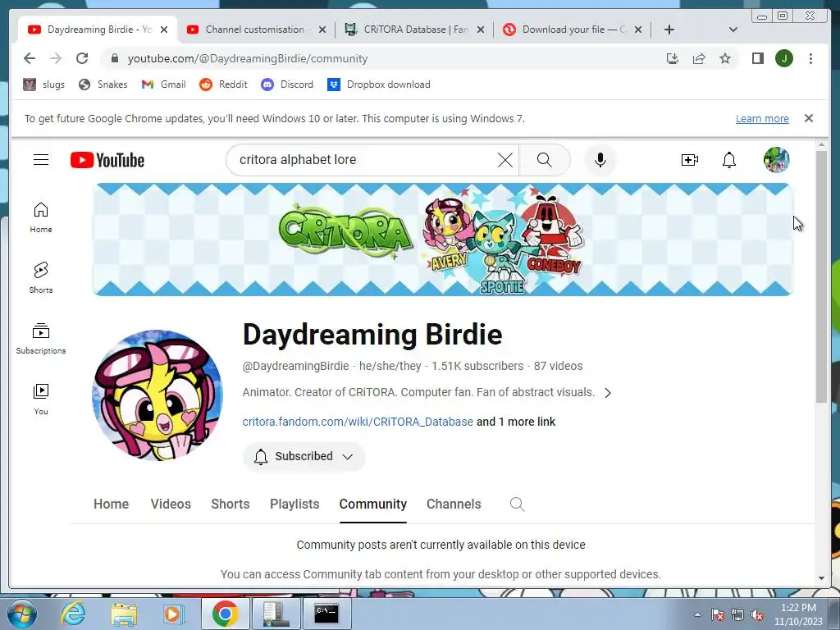The height and width of the screenshot is (630, 840).
Task: Switch to the channel Videos tab
Action: (171, 504)
